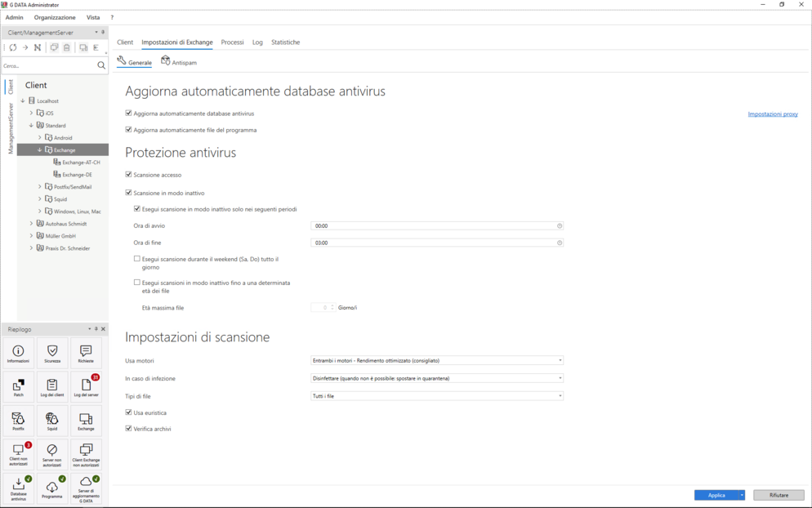Open the Usa motori dropdown

point(437,360)
